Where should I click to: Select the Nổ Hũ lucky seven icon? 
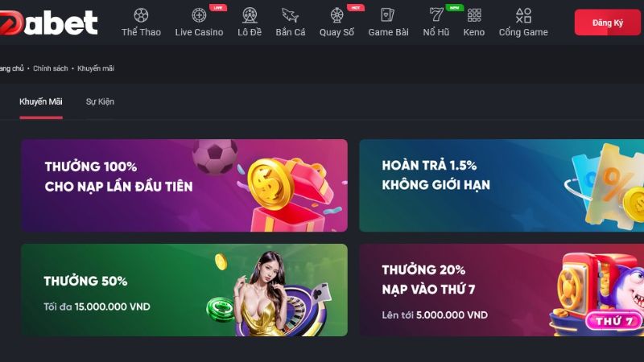(x=436, y=14)
